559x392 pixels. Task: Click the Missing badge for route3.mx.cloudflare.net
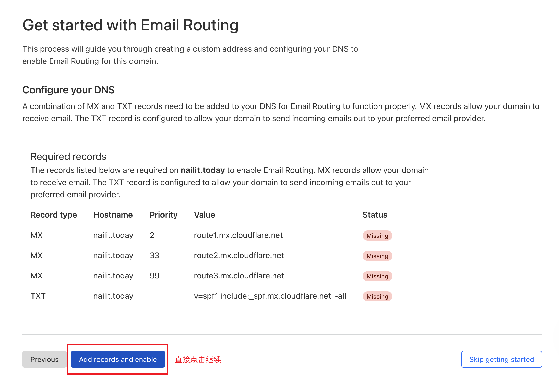pos(377,276)
